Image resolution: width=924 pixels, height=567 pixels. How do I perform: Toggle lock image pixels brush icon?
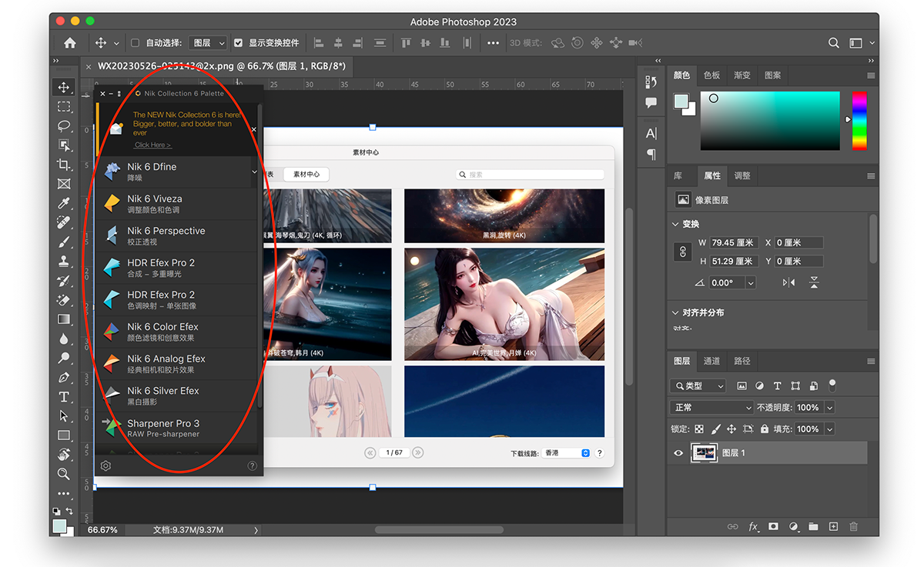(x=715, y=429)
